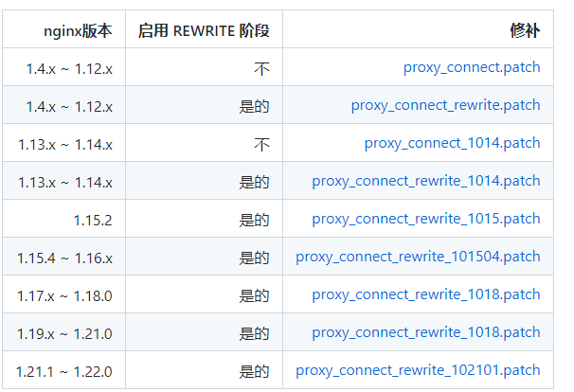Screen dimensions: 574x392
Task: Select the 1.19.x ~ 1.21.0 version cell
Action: click(x=64, y=334)
